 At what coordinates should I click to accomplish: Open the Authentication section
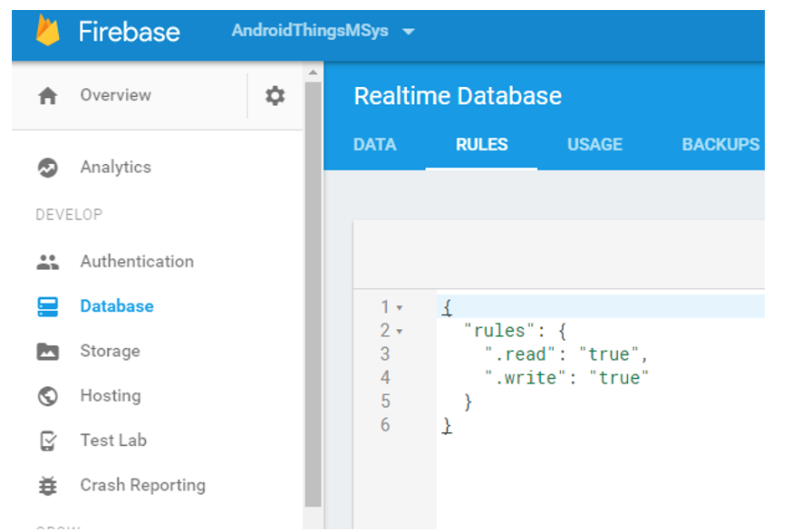click(x=137, y=261)
